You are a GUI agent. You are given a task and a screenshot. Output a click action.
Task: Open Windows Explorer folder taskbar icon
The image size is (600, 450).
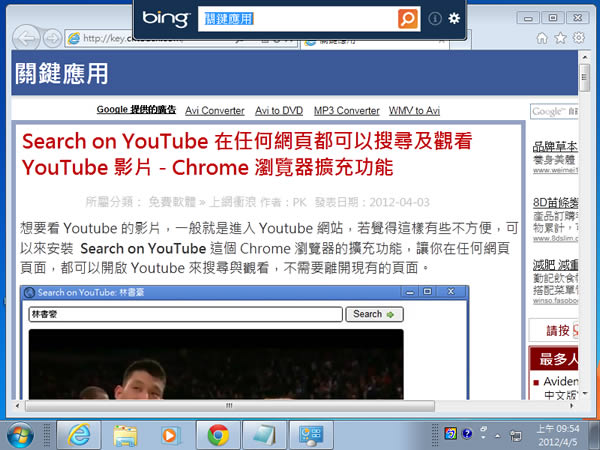125,435
